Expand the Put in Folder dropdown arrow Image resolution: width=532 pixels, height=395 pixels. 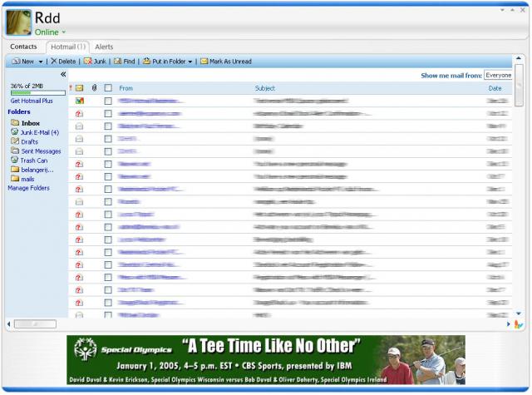tap(190, 62)
